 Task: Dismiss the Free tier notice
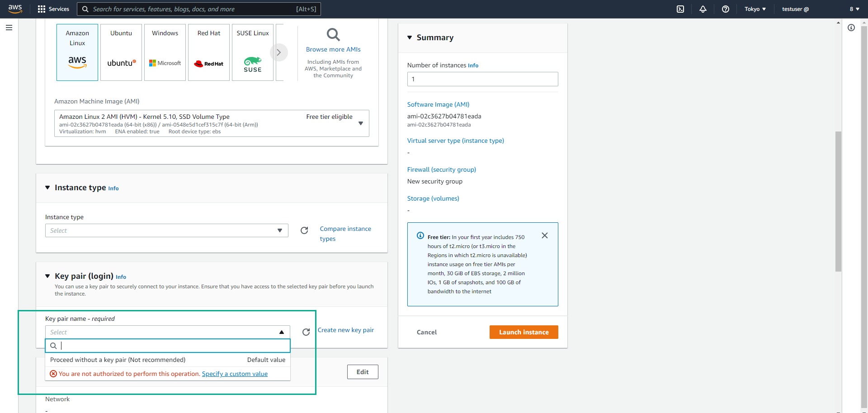click(x=545, y=235)
